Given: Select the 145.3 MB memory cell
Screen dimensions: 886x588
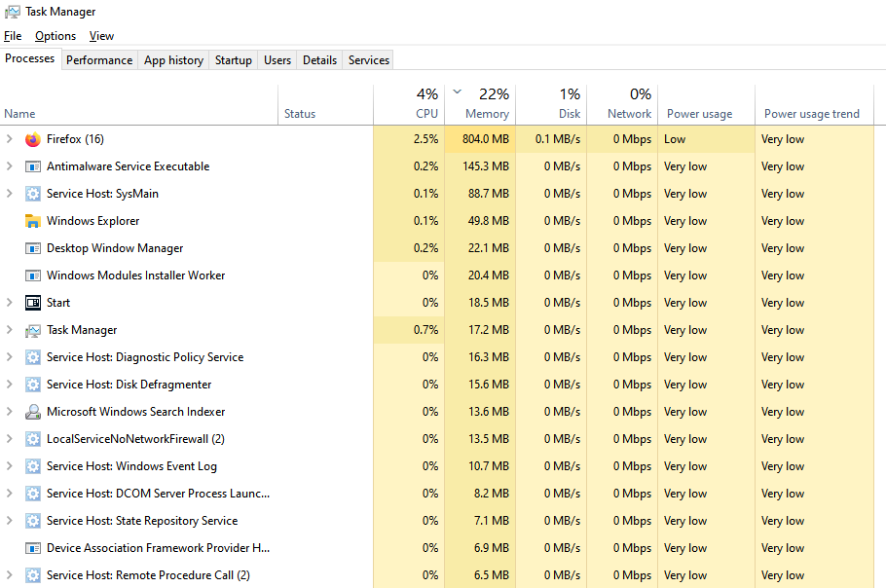Looking at the screenshot, I should (480, 166).
